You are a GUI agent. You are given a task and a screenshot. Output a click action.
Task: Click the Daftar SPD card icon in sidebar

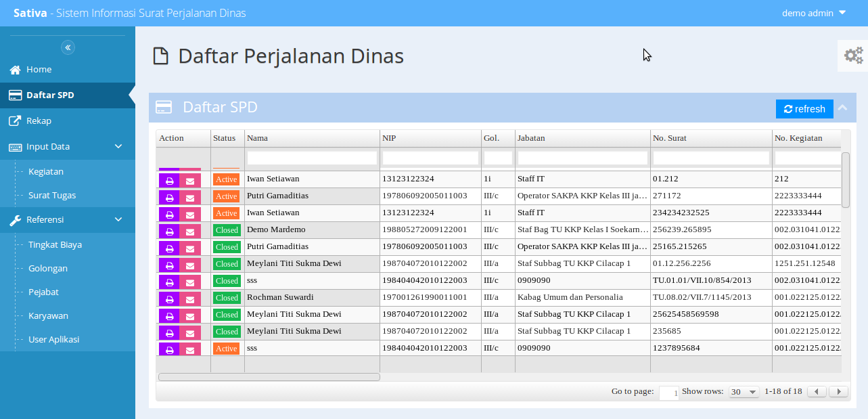click(x=15, y=95)
